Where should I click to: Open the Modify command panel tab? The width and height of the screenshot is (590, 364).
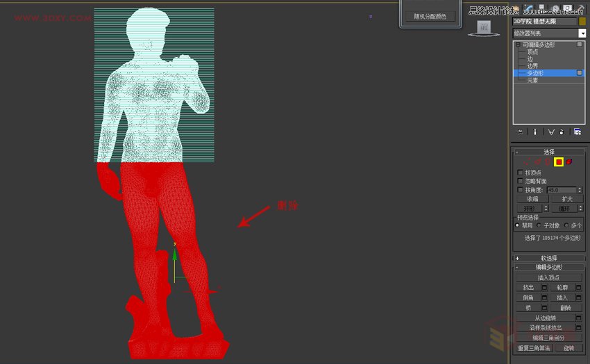coord(529,8)
